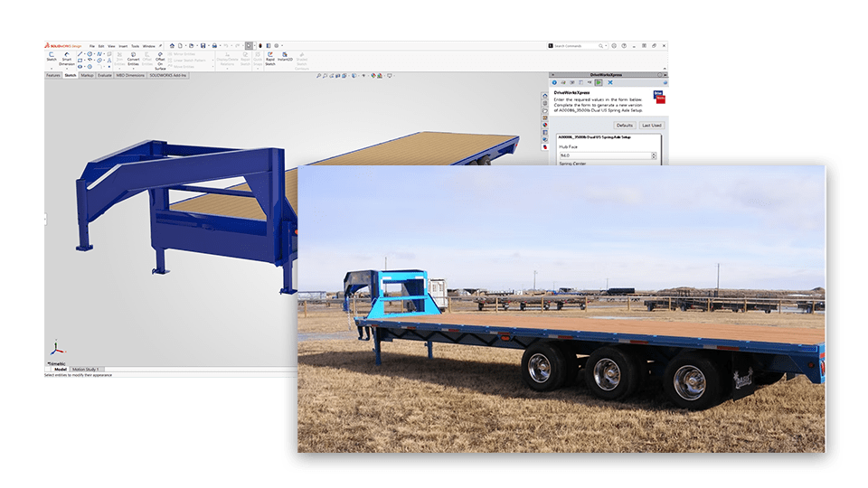Open the MBD Dimensions tab
Viewport: 868px width, 488px height.
(x=132, y=76)
